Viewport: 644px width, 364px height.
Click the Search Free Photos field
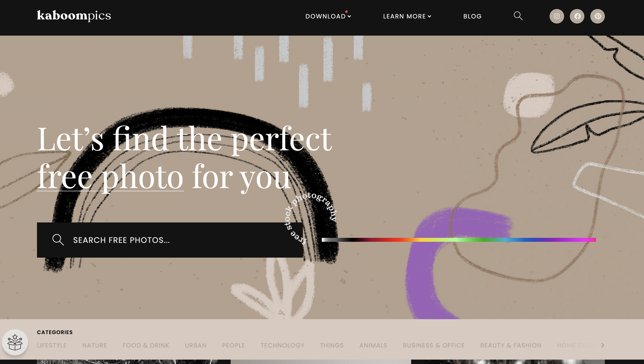[170, 240]
